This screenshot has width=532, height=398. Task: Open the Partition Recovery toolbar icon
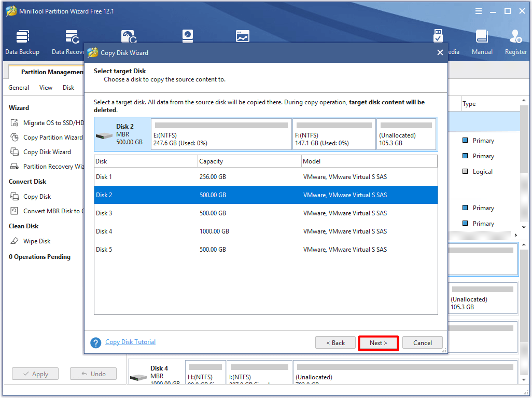(x=129, y=37)
